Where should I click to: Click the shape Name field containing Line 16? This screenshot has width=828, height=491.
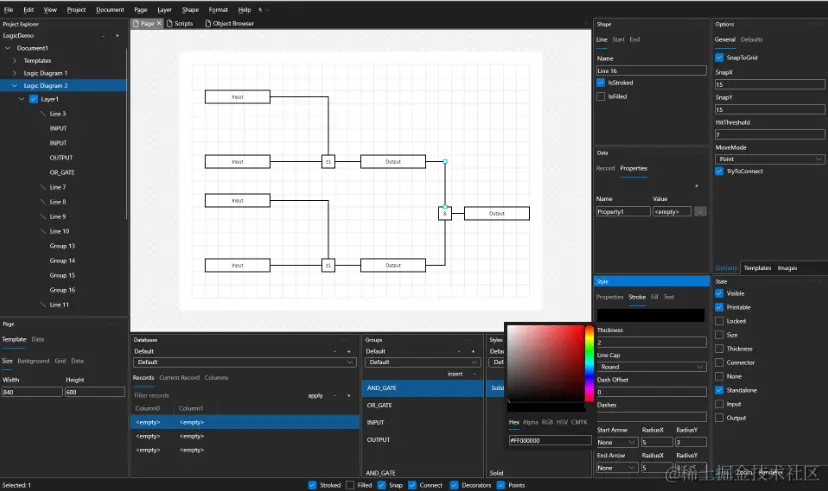pyautogui.click(x=652, y=71)
